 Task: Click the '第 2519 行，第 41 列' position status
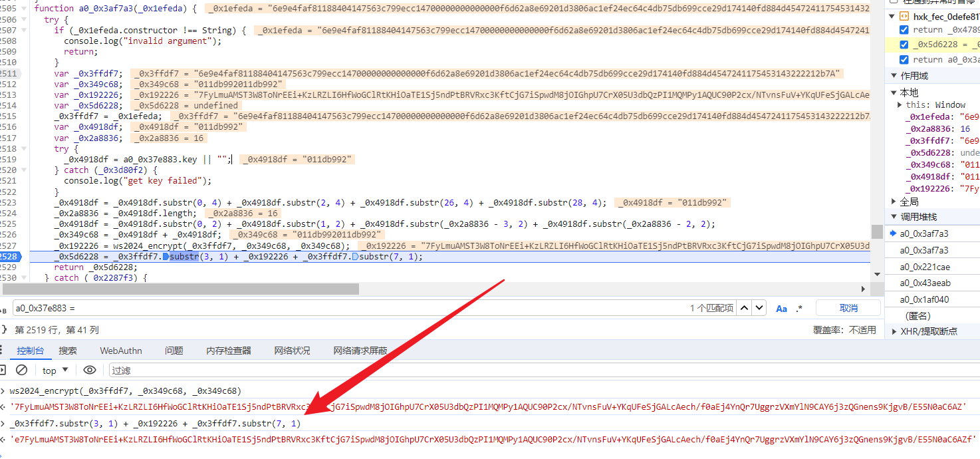click(x=57, y=330)
